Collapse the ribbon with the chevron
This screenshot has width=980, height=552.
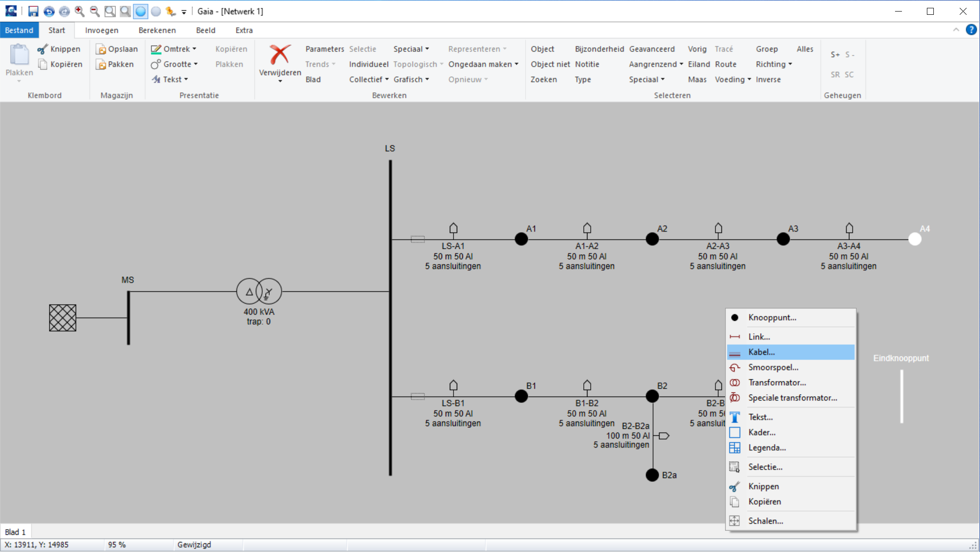tap(956, 30)
